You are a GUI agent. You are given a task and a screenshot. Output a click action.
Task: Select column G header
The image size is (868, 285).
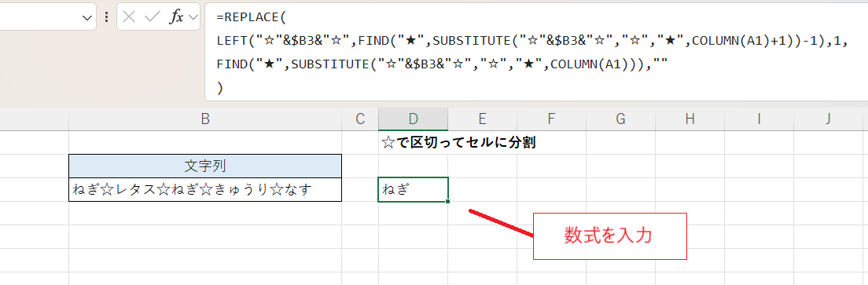(620, 119)
